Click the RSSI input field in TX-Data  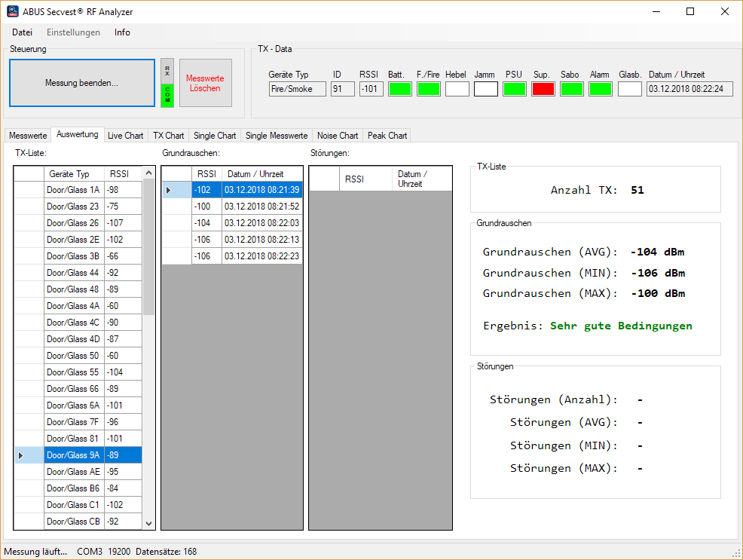(371, 89)
